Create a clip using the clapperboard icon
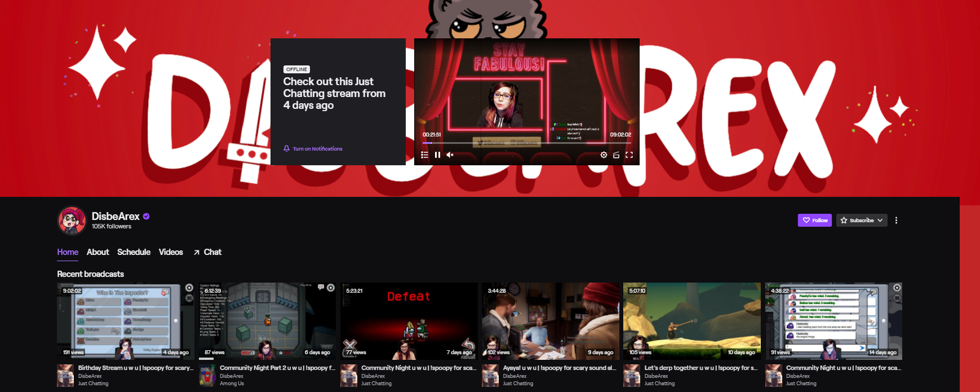980x392 pixels. [617, 155]
